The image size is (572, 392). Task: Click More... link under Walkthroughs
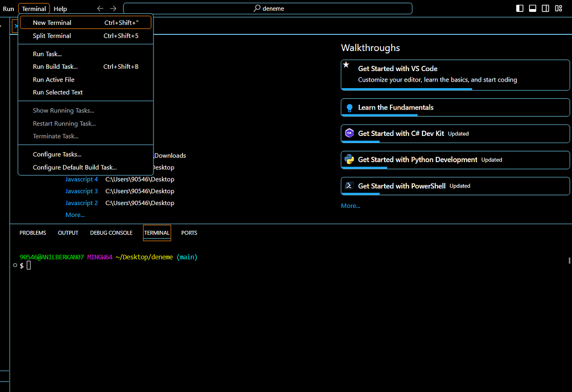coord(350,206)
